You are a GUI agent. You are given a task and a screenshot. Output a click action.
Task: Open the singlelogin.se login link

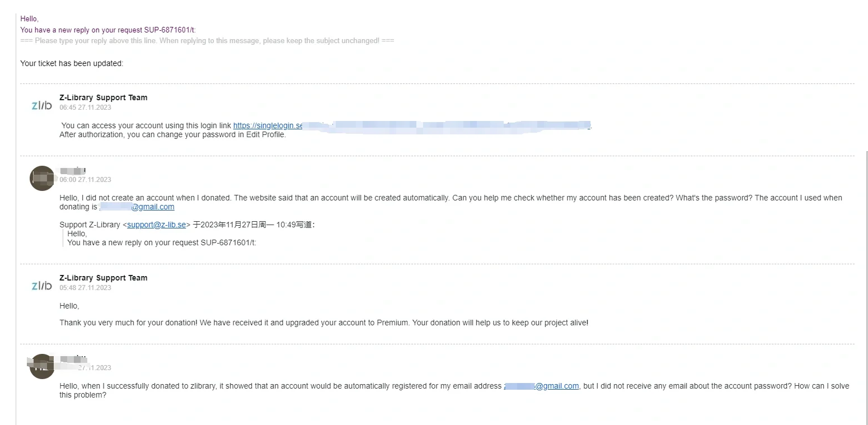[x=412, y=125]
